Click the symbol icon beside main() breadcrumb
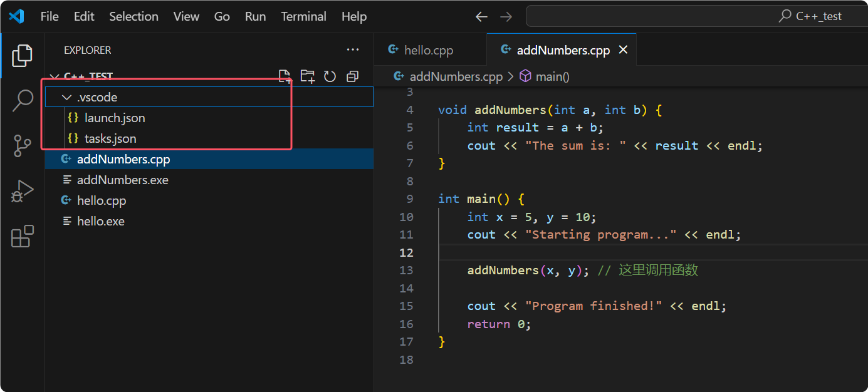 click(526, 76)
